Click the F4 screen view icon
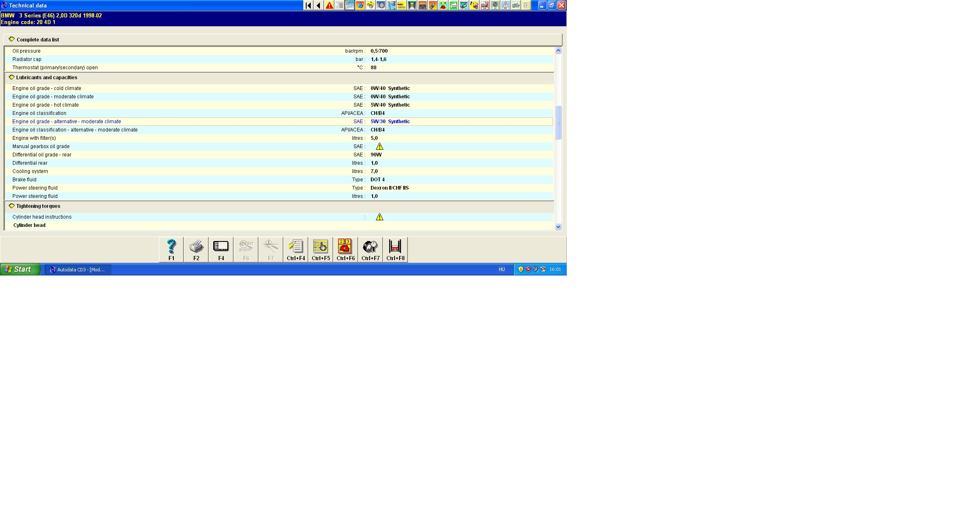980x507 pixels. (x=221, y=249)
